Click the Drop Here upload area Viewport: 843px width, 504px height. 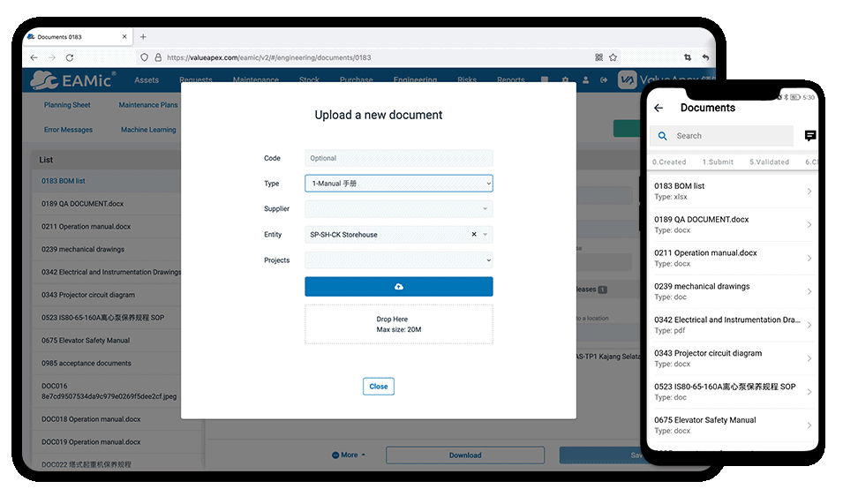coord(398,324)
